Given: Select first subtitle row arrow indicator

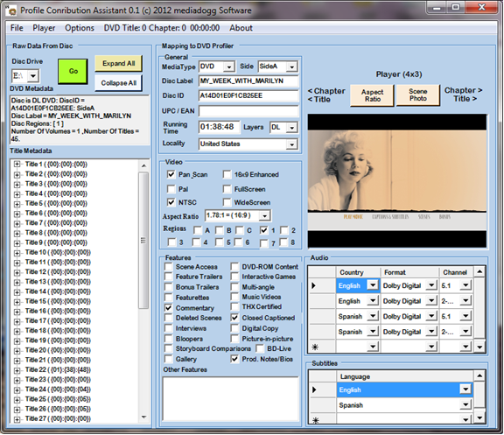Looking at the screenshot, I should [x=314, y=389].
